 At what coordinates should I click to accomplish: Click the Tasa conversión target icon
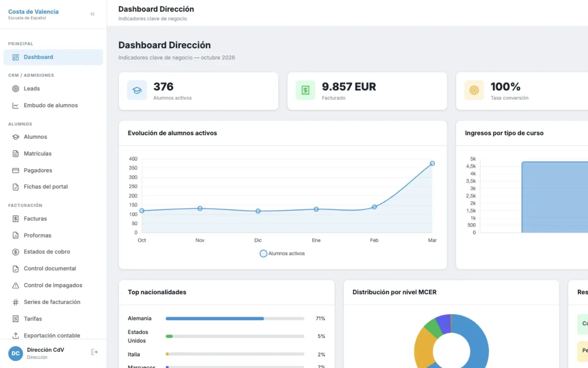click(474, 90)
